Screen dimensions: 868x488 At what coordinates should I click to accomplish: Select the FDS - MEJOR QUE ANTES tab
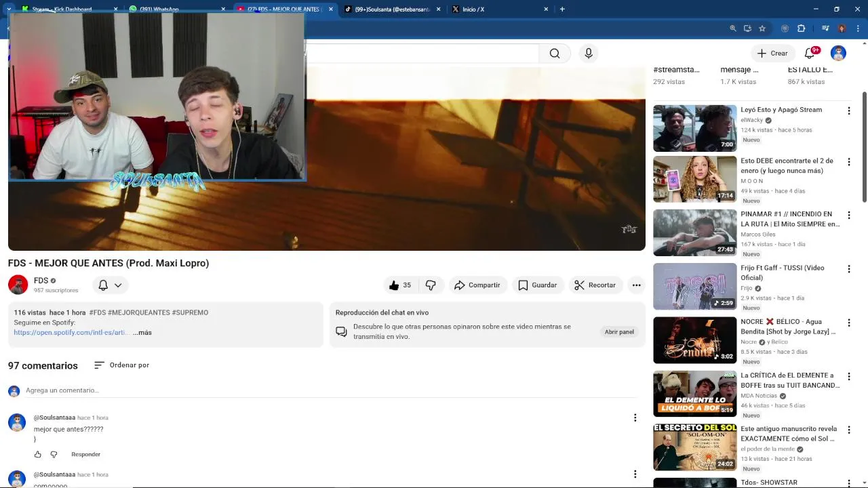click(283, 9)
